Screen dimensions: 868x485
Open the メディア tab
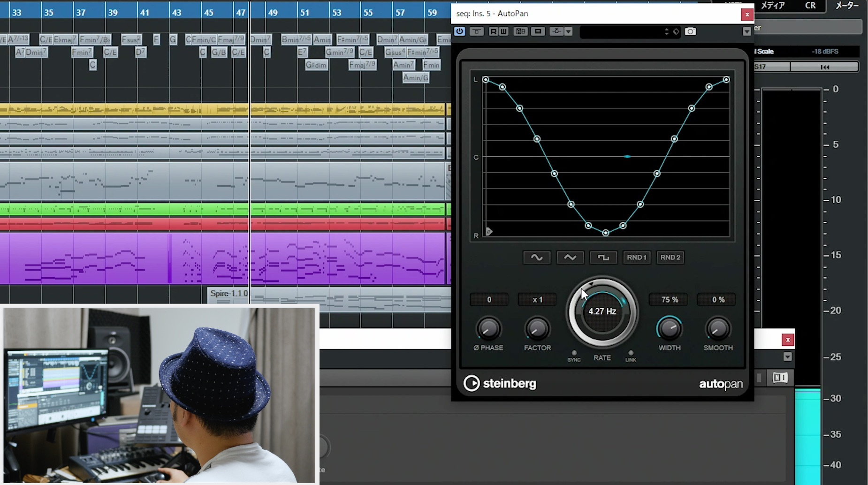coord(772,6)
